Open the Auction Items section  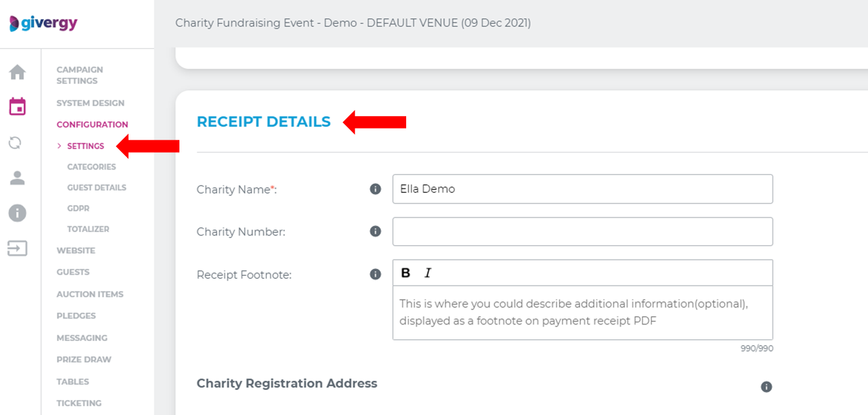(90, 294)
